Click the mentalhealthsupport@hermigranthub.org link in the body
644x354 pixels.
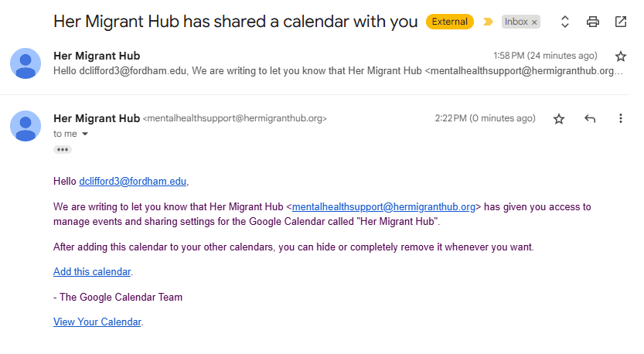tap(383, 206)
